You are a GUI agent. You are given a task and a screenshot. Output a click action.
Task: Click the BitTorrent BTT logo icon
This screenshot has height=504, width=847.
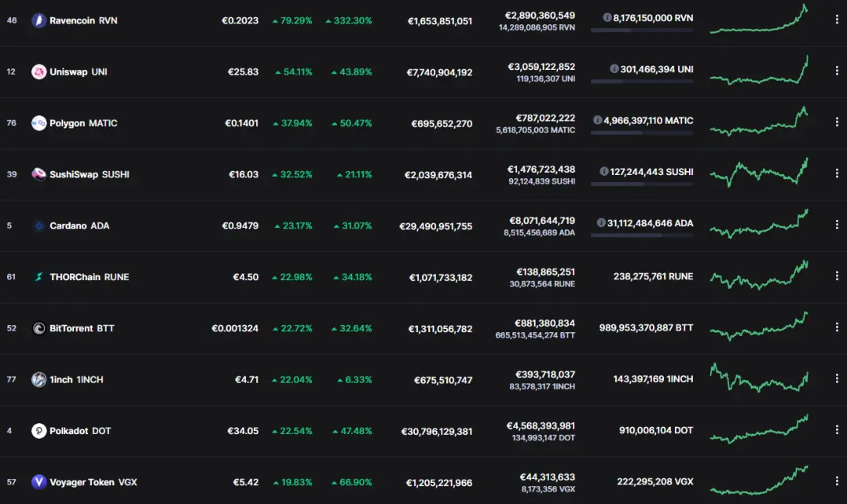click(39, 328)
